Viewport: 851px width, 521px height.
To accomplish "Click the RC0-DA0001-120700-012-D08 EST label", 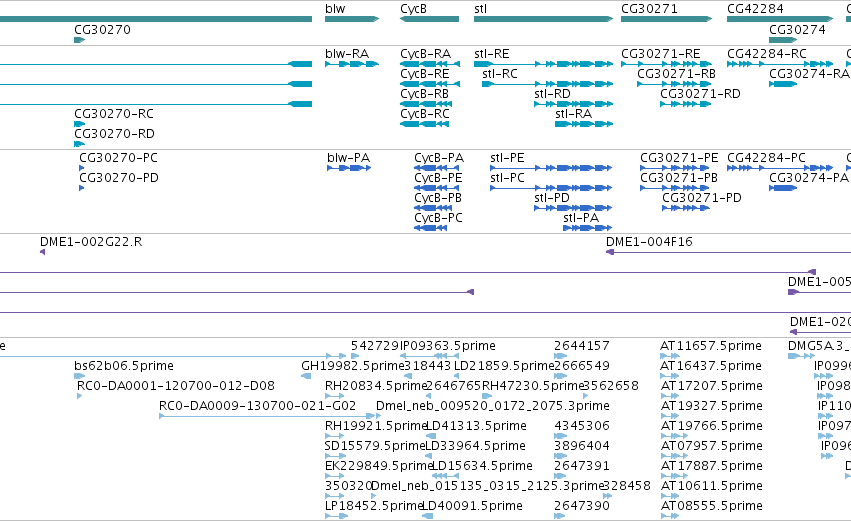I will 176,386.
